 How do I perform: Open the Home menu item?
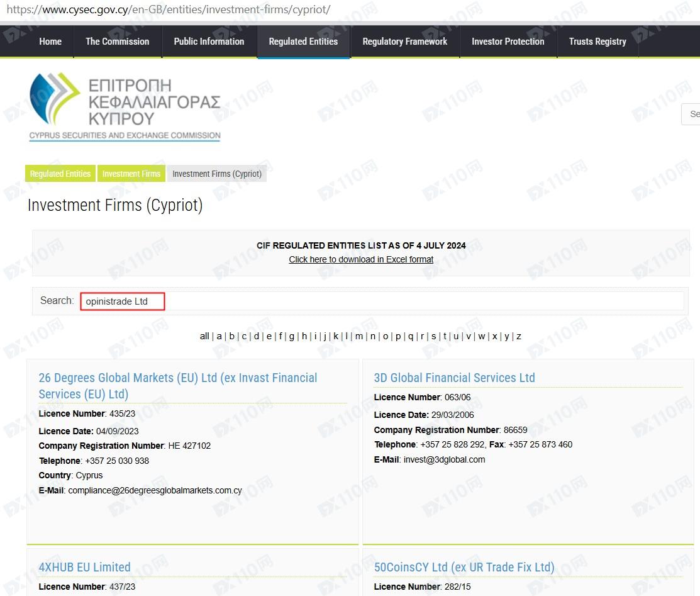point(50,42)
